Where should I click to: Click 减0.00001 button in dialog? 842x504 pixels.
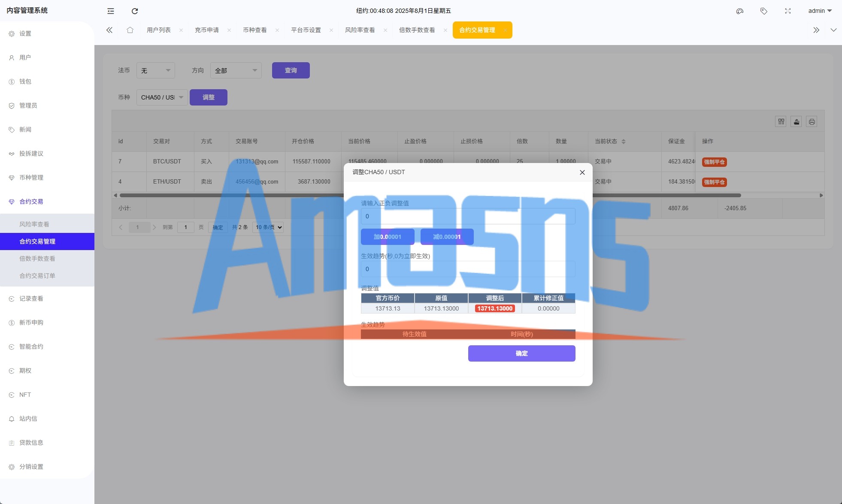click(447, 237)
